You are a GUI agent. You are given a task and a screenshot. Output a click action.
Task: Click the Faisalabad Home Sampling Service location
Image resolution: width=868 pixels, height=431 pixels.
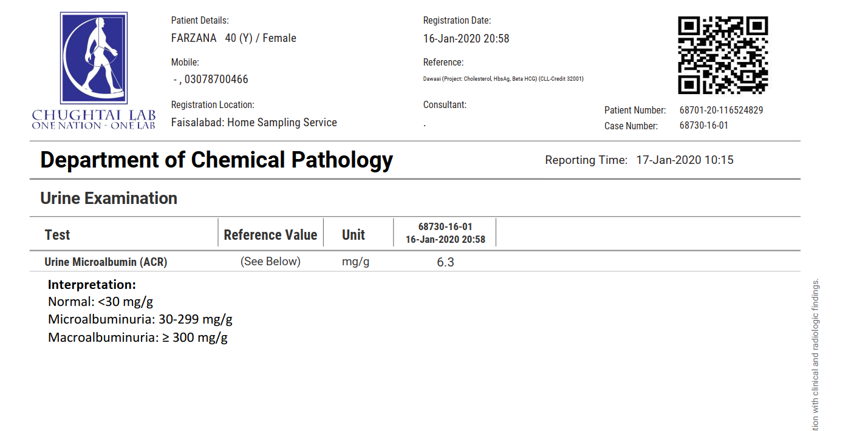[x=254, y=123]
